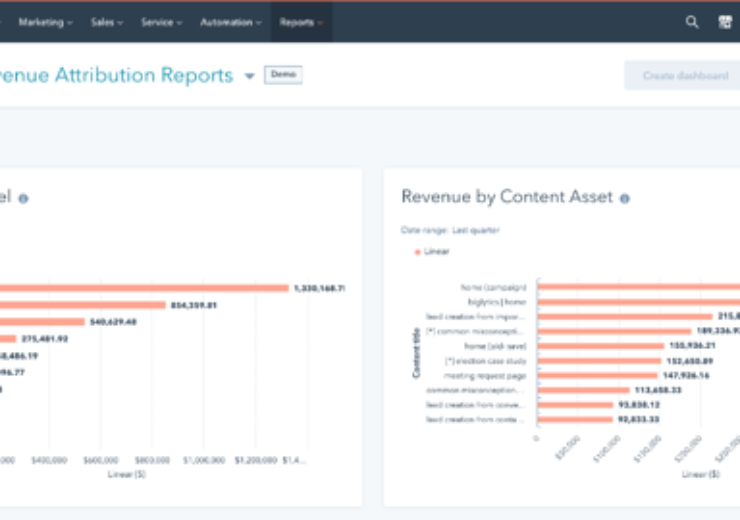Toggle the Linear legend marker
The width and height of the screenshot is (740, 520).
(417, 252)
